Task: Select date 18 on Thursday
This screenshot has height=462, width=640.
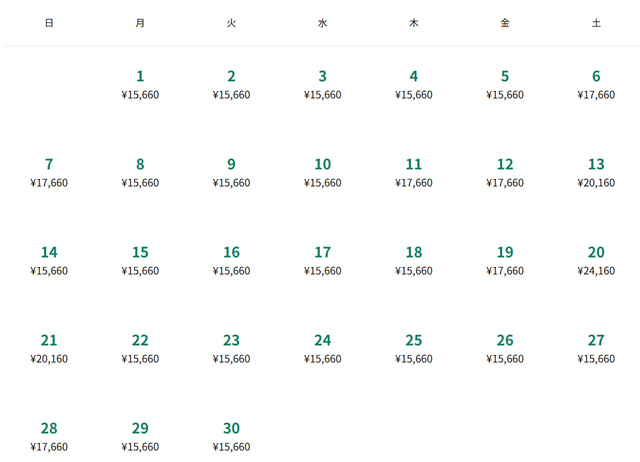Action: coord(414,260)
